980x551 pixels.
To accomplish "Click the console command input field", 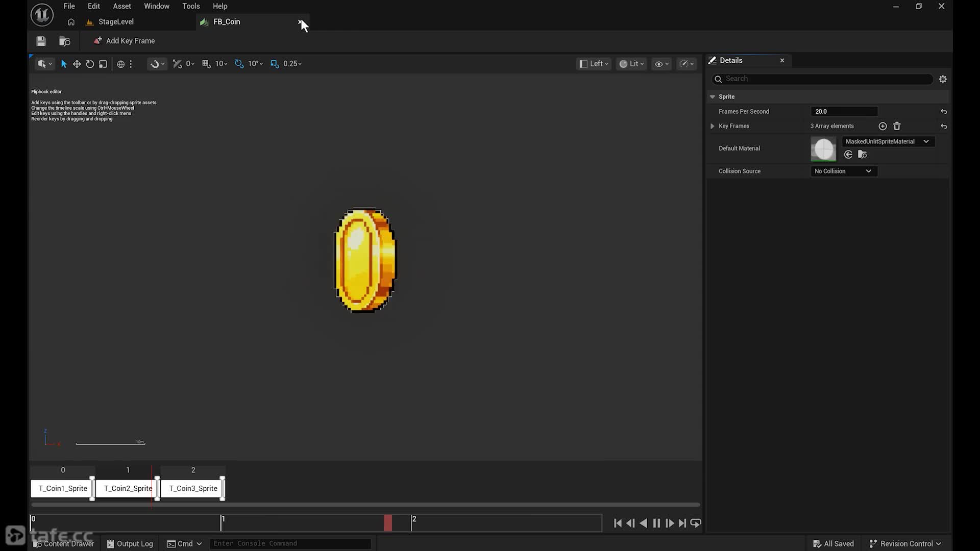I will click(x=290, y=544).
